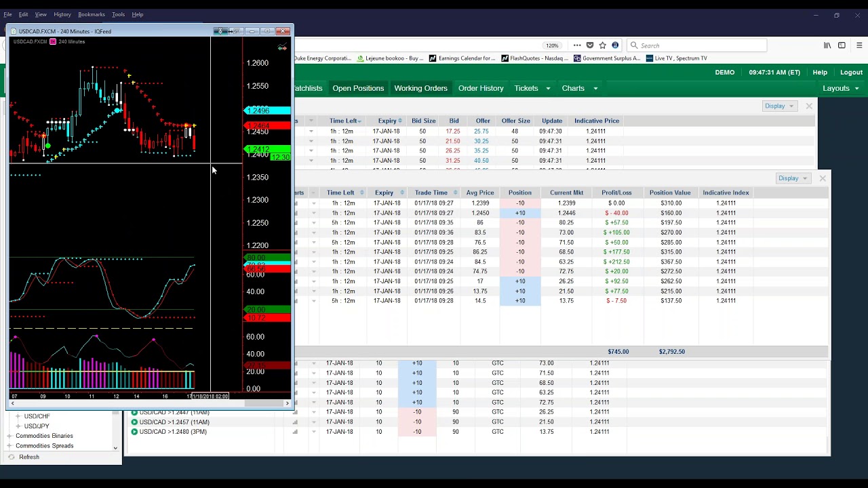868x488 pixels.
Task: Click chart bars icon in USD/CAD >1.2480 row
Action: tap(295, 432)
